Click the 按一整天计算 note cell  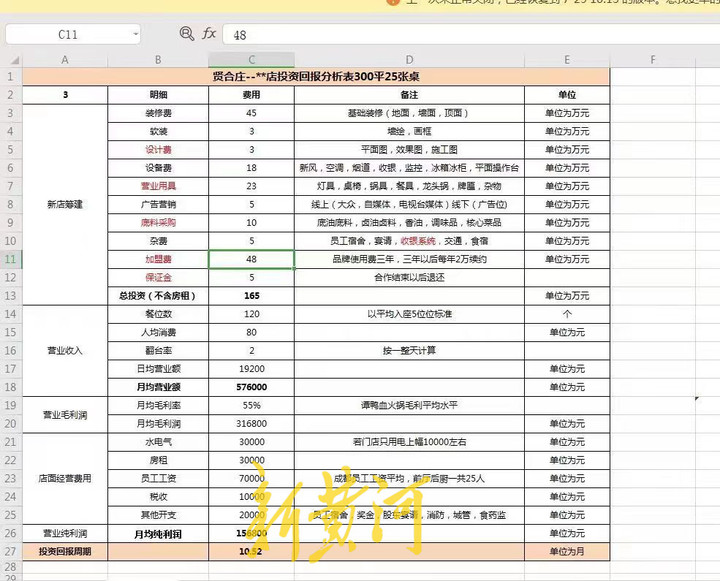pyautogui.click(x=409, y=350)
